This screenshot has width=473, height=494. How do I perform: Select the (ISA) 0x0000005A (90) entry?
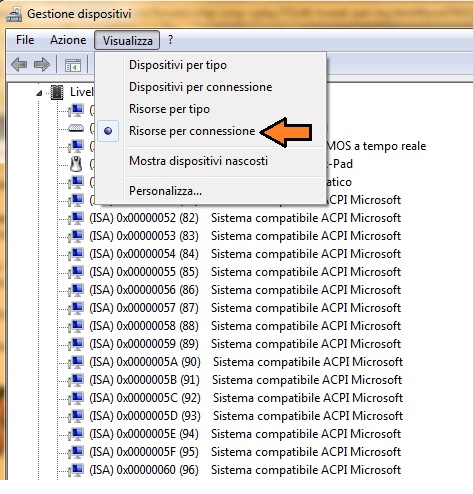coord(145,362)
